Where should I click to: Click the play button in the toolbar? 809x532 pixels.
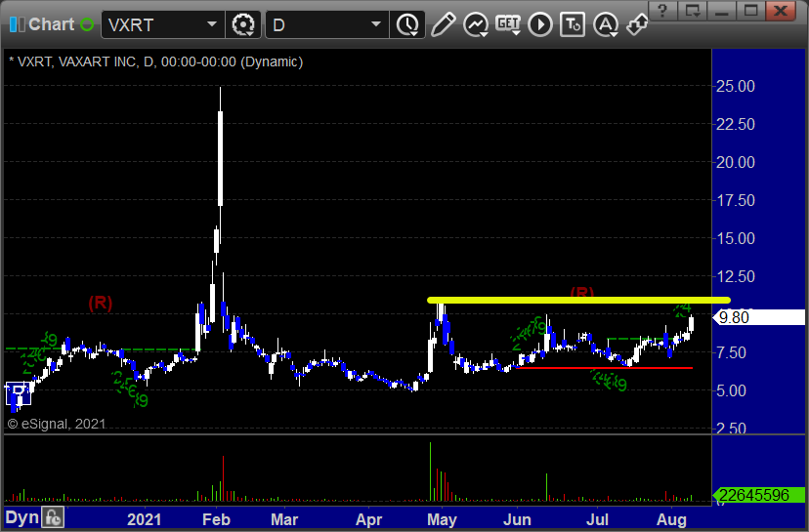click(540, 24)
